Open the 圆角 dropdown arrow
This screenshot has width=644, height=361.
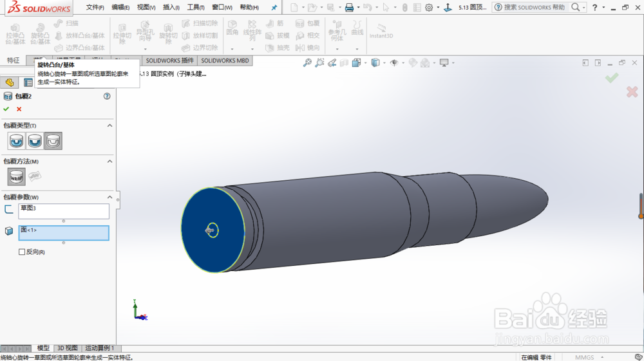point(232,49)
